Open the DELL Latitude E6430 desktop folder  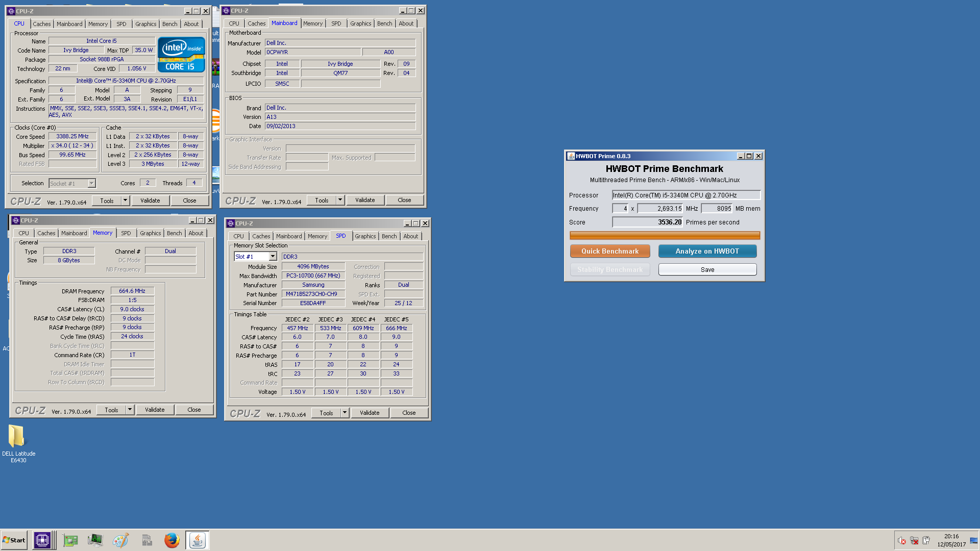tap(18, 443)
